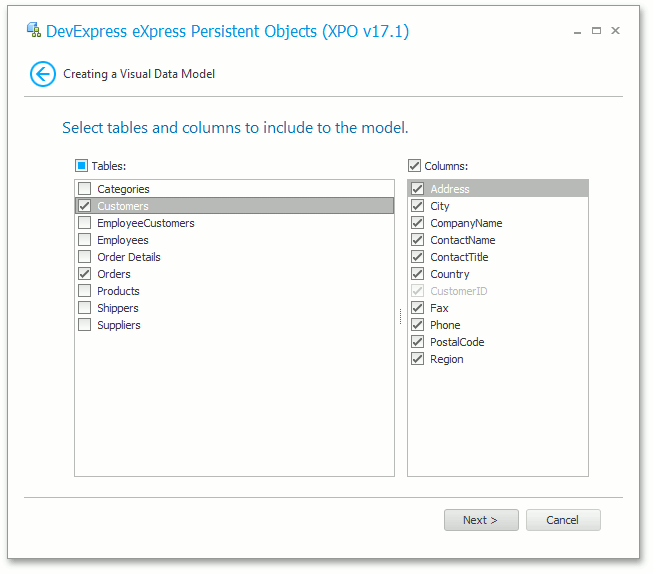The width and height of the screenshot is (653, 574).
Task: Select the Orders row label
Action: click(x=114, y=274)
